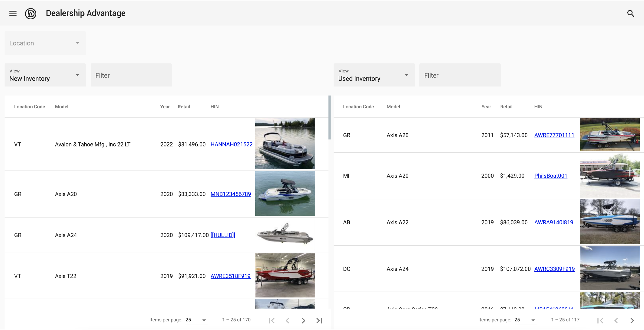Viewport: 644px width, 330px height.
Task: Go to next page of New Inventory
Action: tap(303, 320)
